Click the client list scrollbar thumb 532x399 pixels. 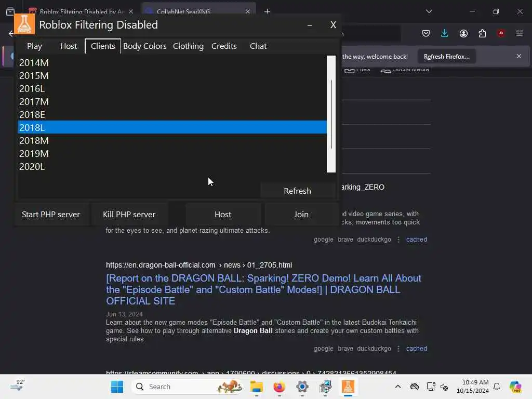click(x=331, y=114)
